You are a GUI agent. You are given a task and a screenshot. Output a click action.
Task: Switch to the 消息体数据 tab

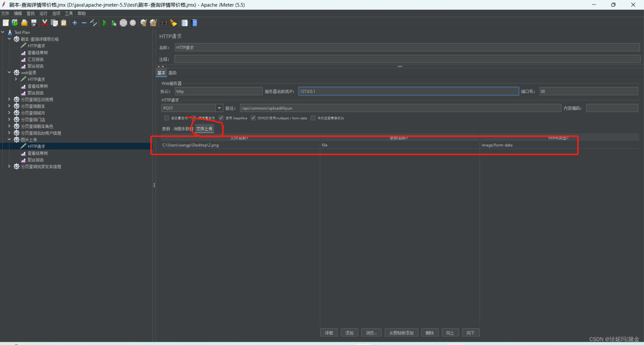click(x=183, y=129)
